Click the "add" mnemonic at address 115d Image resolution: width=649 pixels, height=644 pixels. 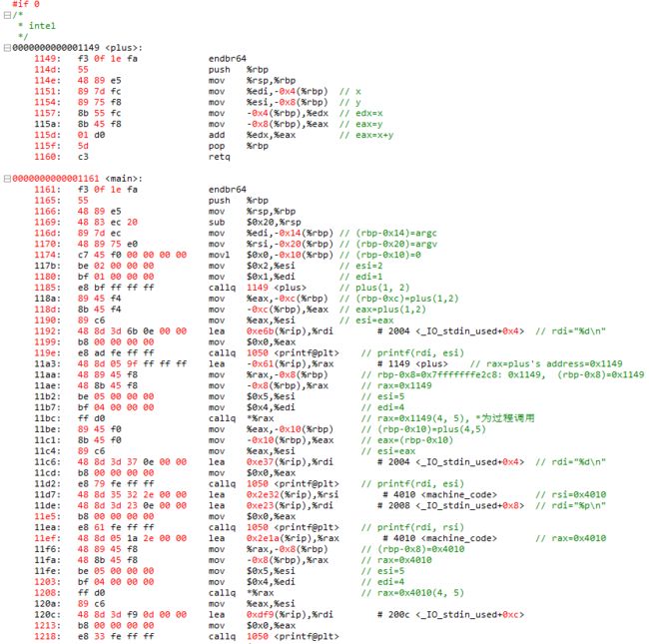point(217,135)
